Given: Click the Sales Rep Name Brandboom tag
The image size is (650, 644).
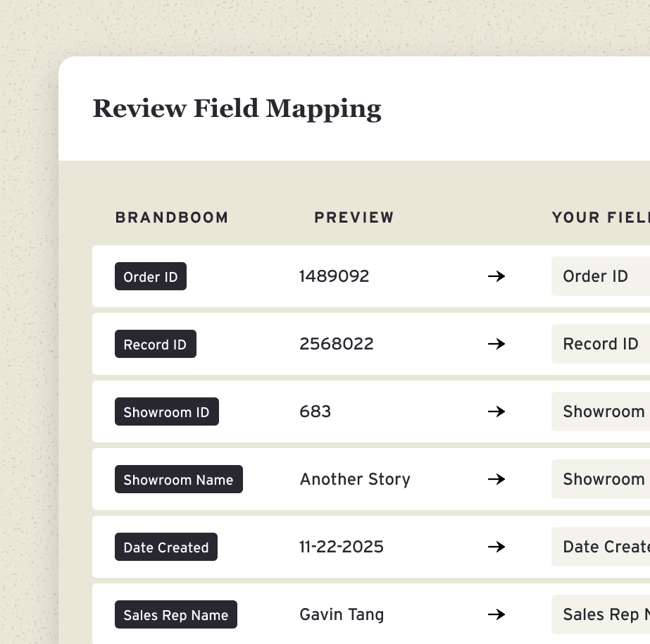Looking at the screenshot, I should click(176, 614).
